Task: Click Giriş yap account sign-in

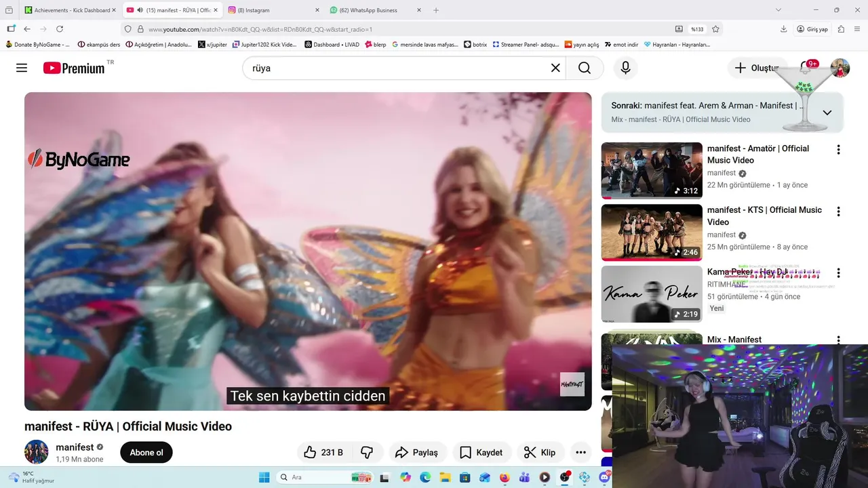Action: (812, 29)
